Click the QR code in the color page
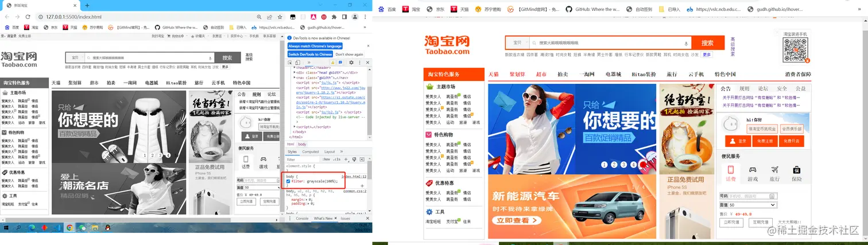 tap(795, 50)
